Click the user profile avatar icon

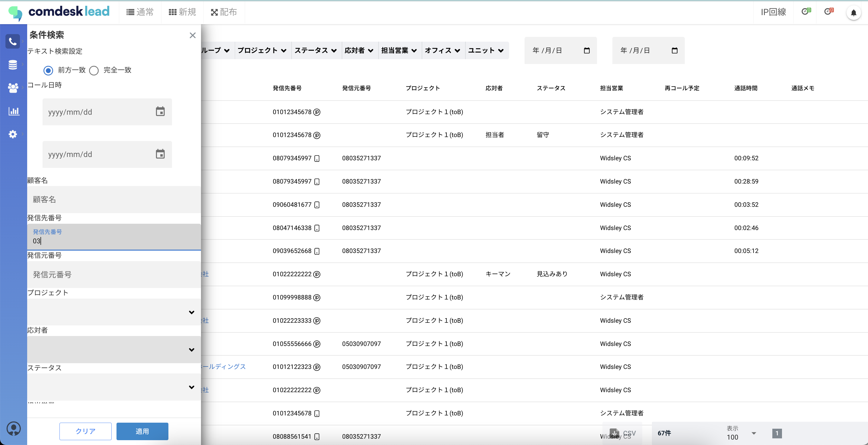(14, 429)
